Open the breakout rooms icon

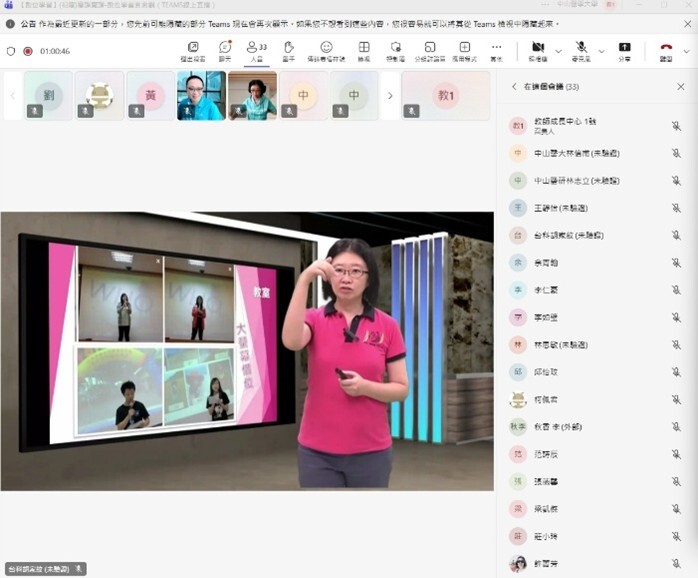(x=429, y=49)
